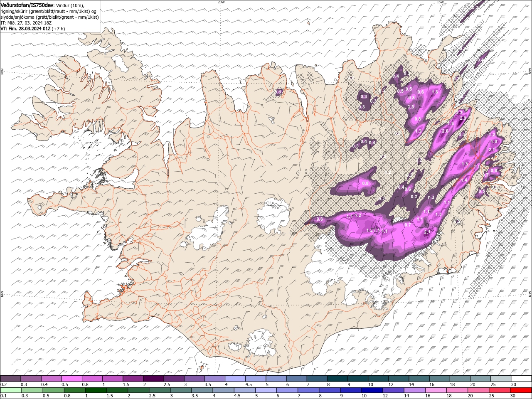This screenshot has width=532, height=399.
Task: Click top legend swatch starting at 1.5
Action: [133, 379]
